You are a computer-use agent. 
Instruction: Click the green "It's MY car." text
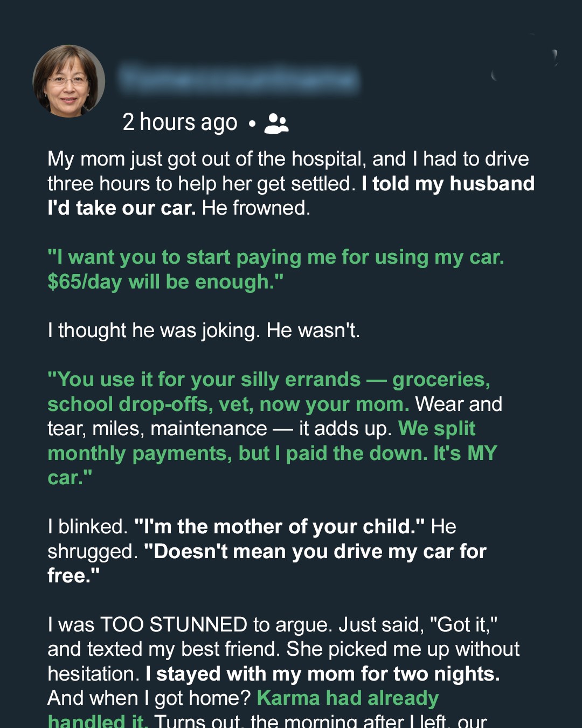click(x=465, y=454)
